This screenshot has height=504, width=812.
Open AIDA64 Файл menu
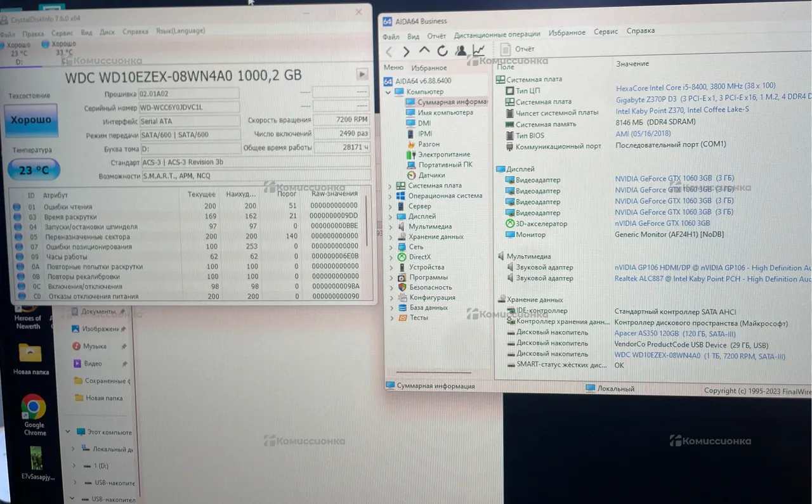tap(391, 36)
